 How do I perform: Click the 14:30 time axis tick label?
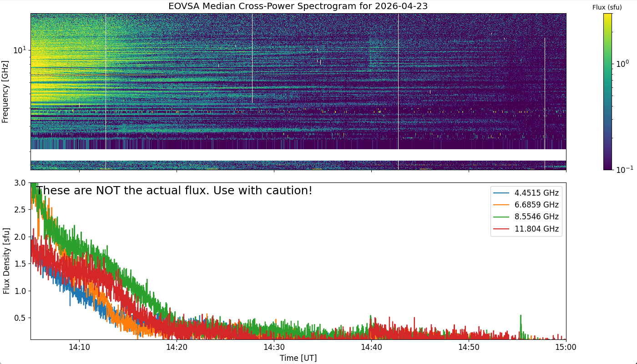(274, 348)
